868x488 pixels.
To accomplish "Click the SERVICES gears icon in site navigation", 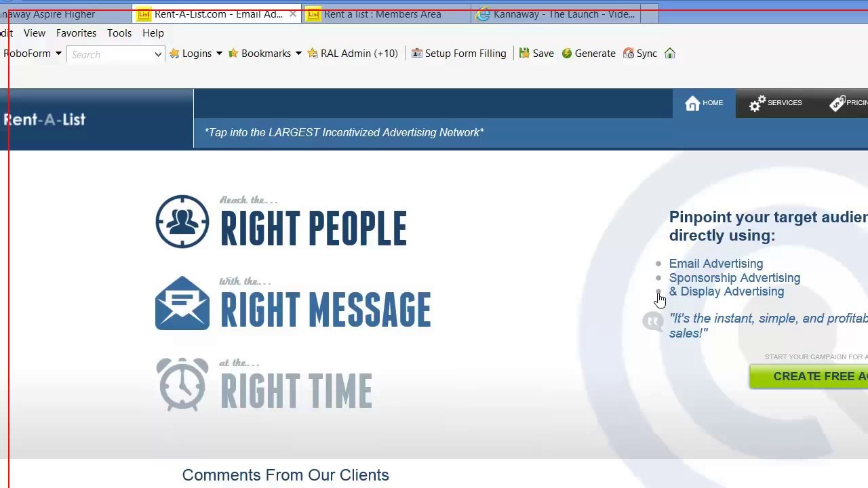I will click(757, 103).
